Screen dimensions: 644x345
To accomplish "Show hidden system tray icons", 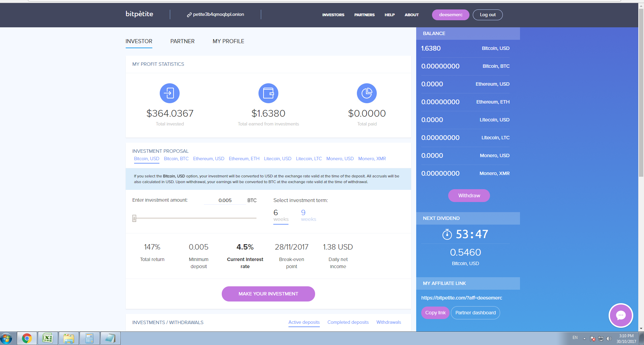I will click(584, 339).
